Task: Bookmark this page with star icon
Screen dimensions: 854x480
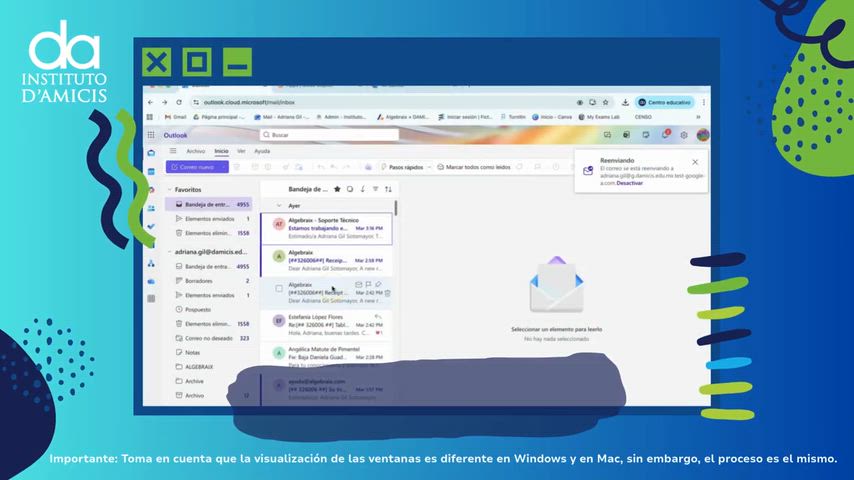Action: click(606, 102)
